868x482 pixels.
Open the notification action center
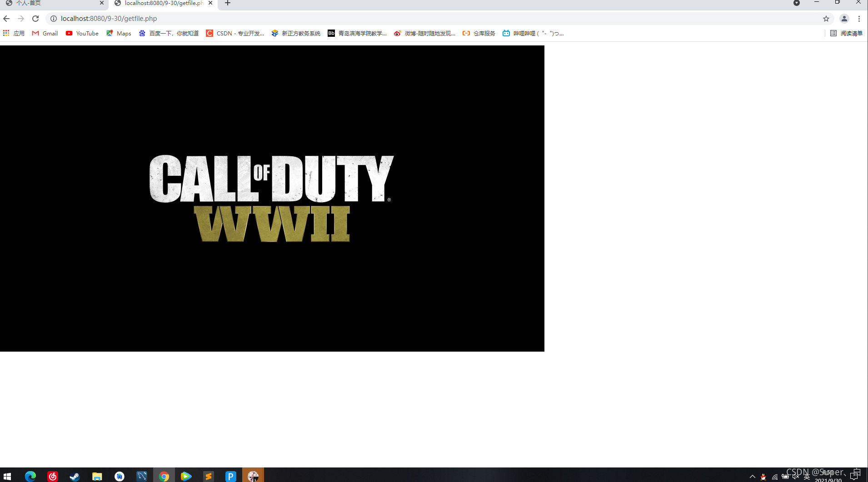point(854,476)
